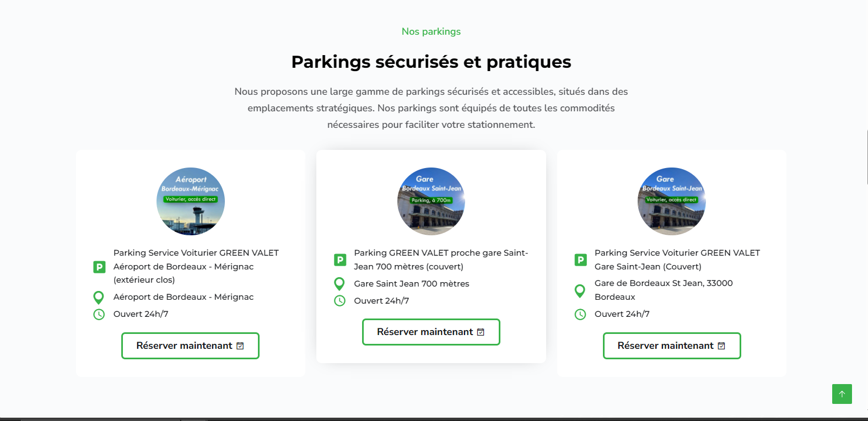Screen dimensions: 868x421
Task: Click the location pin icon beside Aéroport de Bordeaux - Mérignac
Action: click(x=99, y=298)
